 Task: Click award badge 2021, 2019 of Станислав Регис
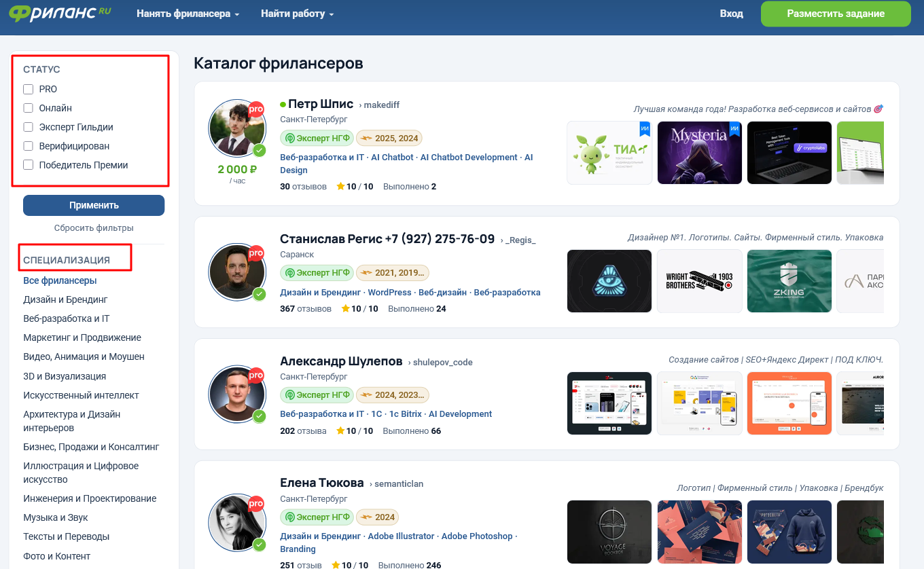tap(393, 273)
